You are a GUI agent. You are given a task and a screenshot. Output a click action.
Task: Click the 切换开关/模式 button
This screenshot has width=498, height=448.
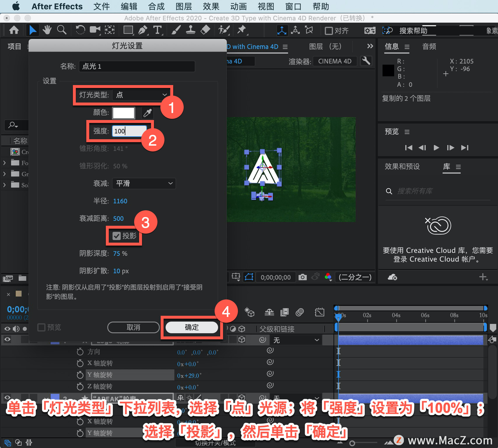click(x=215, y=443)
